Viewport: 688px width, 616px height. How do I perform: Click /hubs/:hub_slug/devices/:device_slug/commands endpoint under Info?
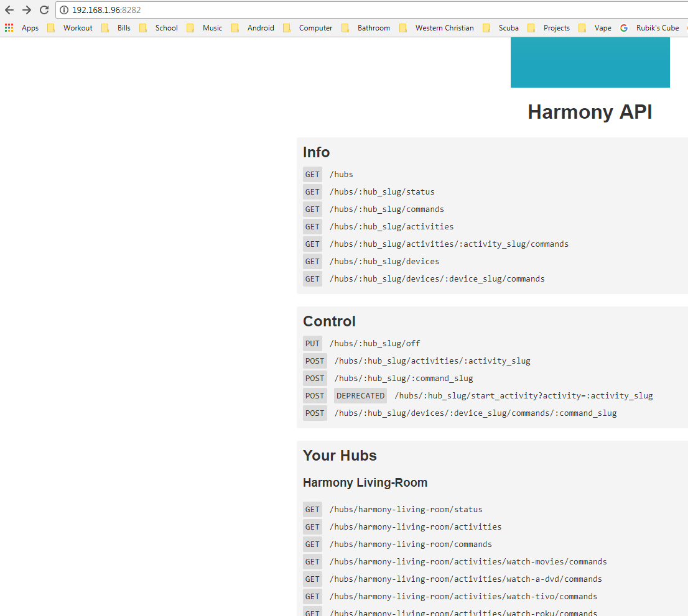point(437,279)
